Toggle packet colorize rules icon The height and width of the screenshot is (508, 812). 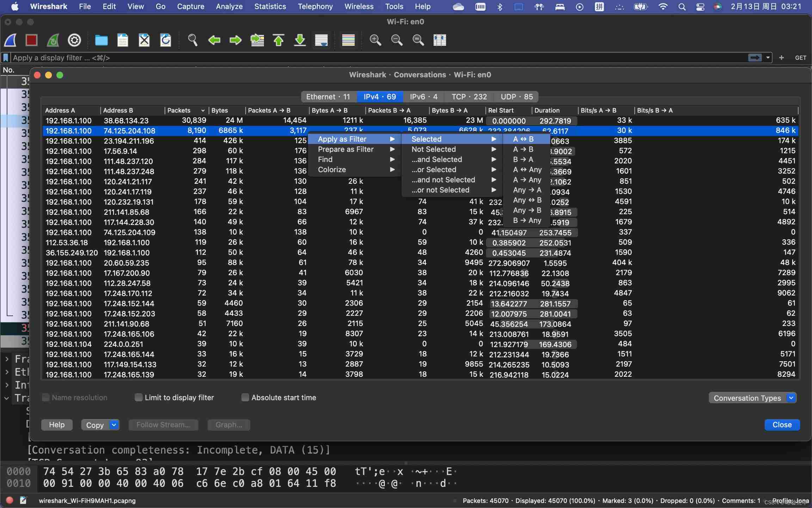[348, 40]
